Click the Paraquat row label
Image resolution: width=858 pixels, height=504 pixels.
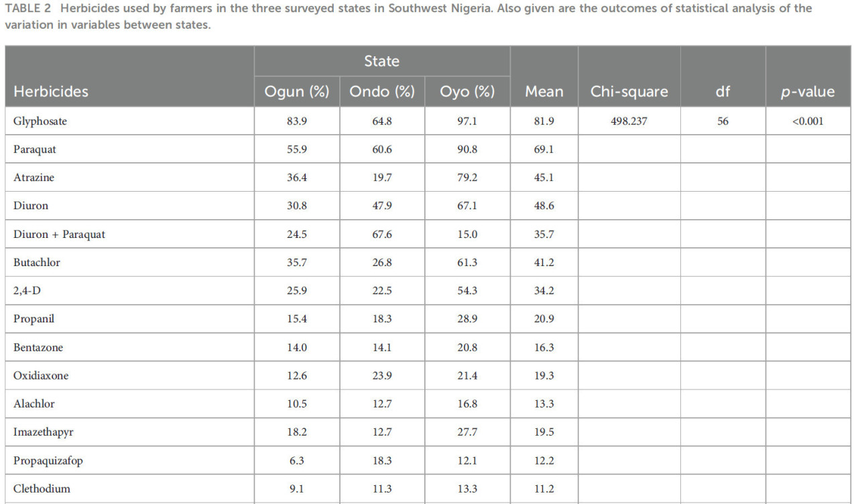pyautogui.click(x=35, y=149)
